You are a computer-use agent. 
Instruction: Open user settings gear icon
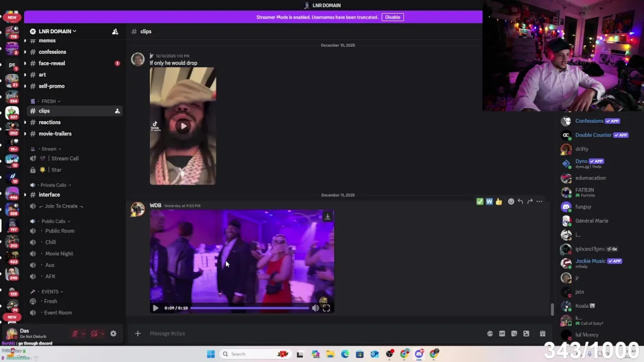click(x=113, y=333)
